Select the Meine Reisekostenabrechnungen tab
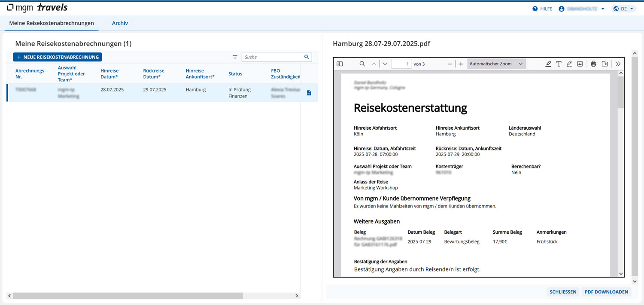The width and height of the screenshot is (644, 305). click(52, 23)
